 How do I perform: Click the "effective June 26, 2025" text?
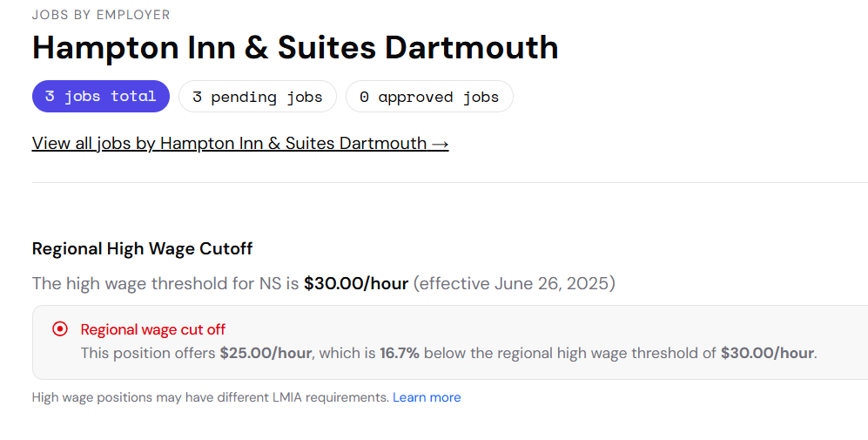[514, 283]
